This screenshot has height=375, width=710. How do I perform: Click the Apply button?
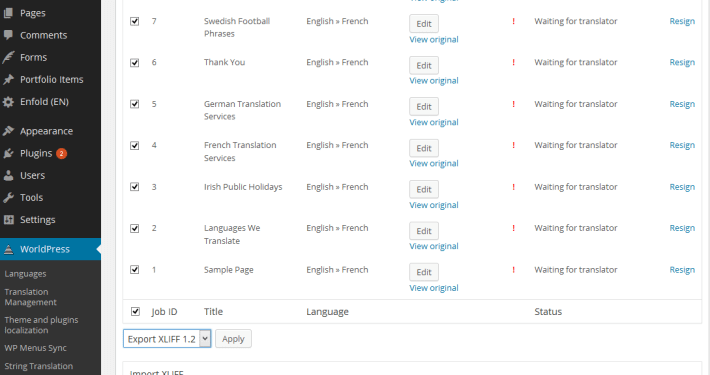pyautogui.click(x=233, y=339)
